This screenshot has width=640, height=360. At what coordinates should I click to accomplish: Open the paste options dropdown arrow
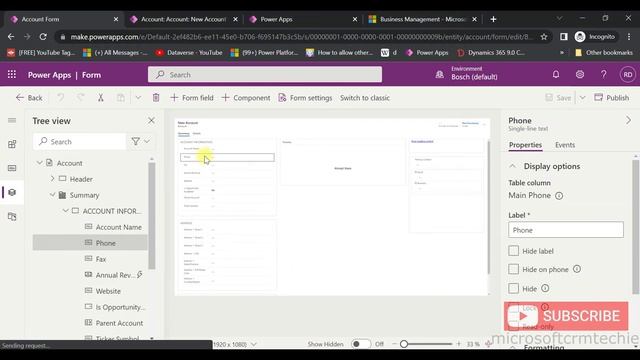(138, 98)
